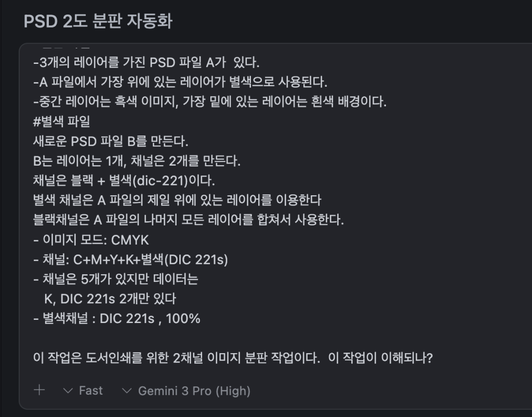532x417 pixels.
Task: Click the "새로운 PSD 파일 B를 만든다" line
Action: (x=110, y=141)
